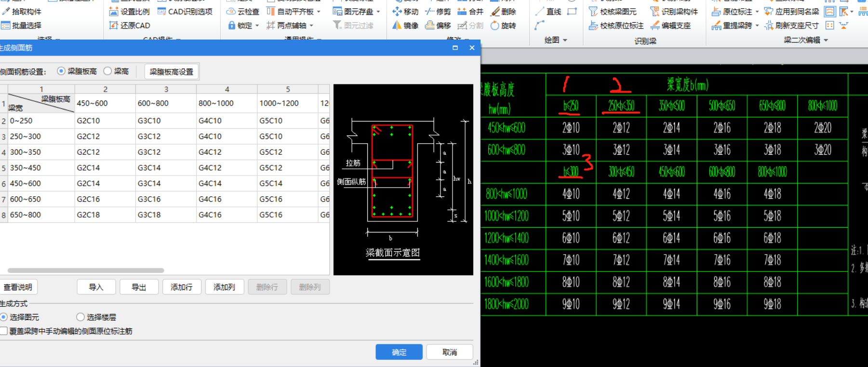Image resolution: width=868 pixels, height=367 pixels.
Task: Select the rectangle drawing tool
Action: [x=572, y=12]
